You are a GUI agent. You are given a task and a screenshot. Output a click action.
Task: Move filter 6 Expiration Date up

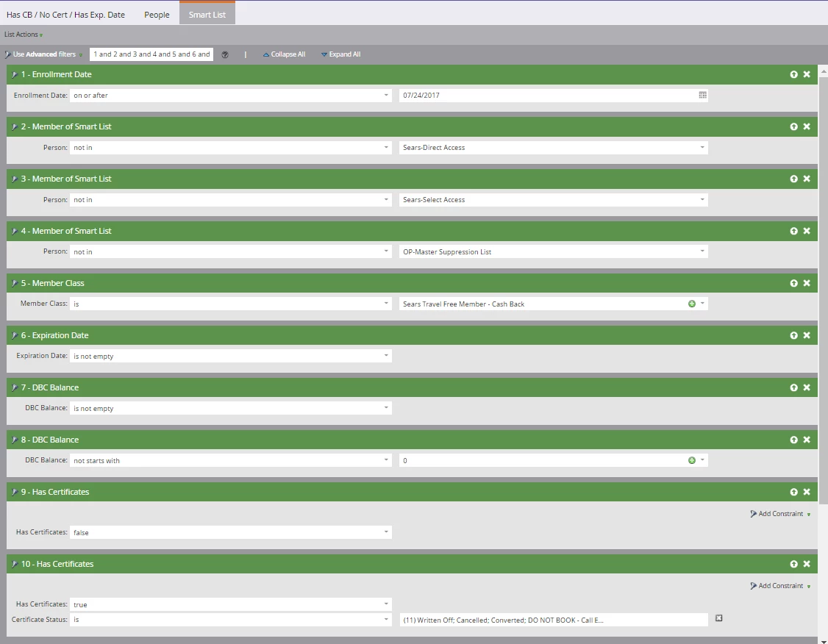tap(793, 335)
